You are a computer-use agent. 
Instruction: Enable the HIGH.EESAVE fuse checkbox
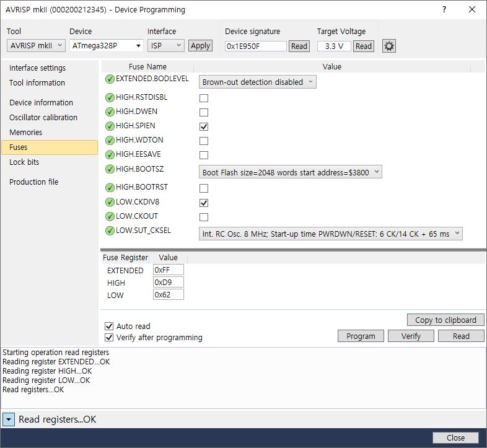pyautogui.click(x=204, y=156)
